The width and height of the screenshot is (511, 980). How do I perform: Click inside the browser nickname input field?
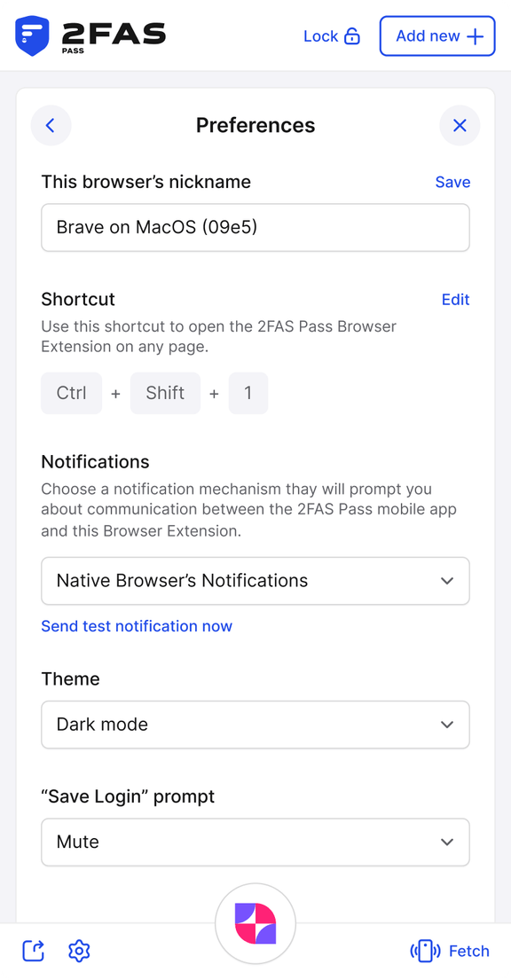(255, 227)
